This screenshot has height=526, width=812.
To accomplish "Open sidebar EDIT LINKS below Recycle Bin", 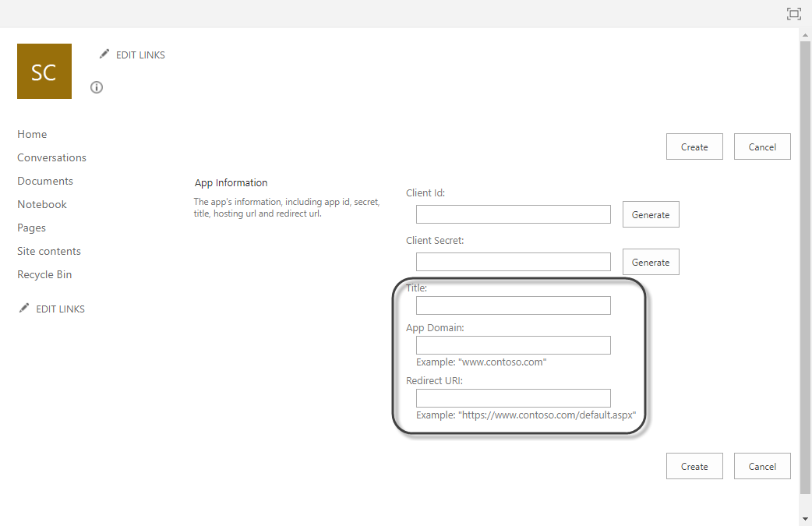I will coord(60,309).
